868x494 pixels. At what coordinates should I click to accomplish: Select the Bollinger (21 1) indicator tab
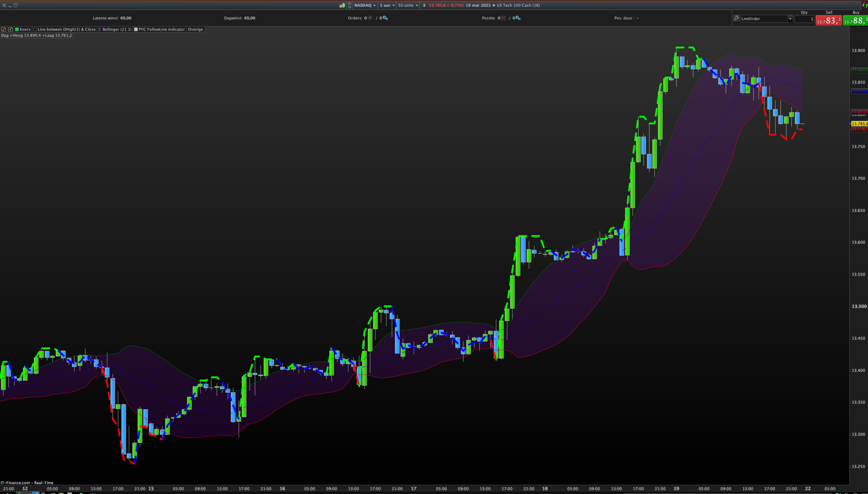pyautogui.click(x=117, y=29)
